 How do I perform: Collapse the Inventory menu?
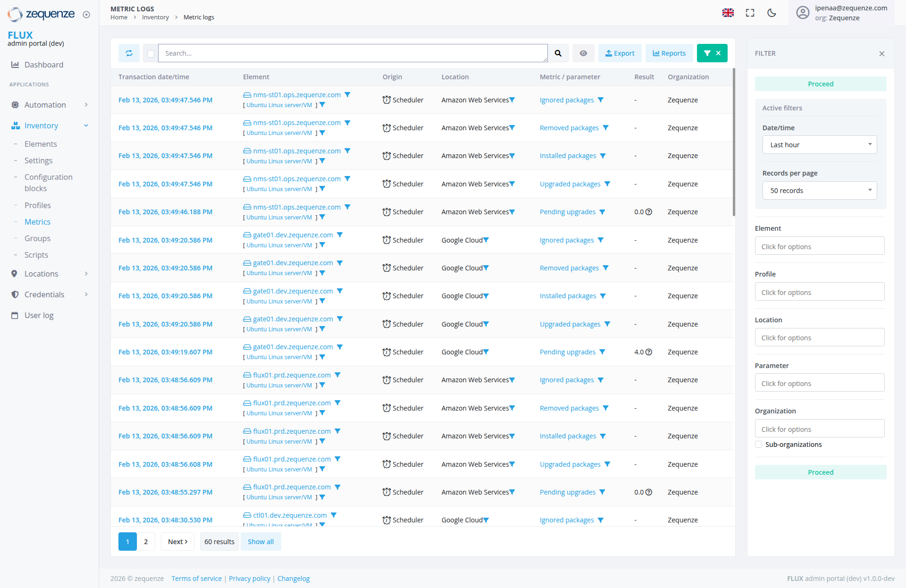[x=49, y=126]
